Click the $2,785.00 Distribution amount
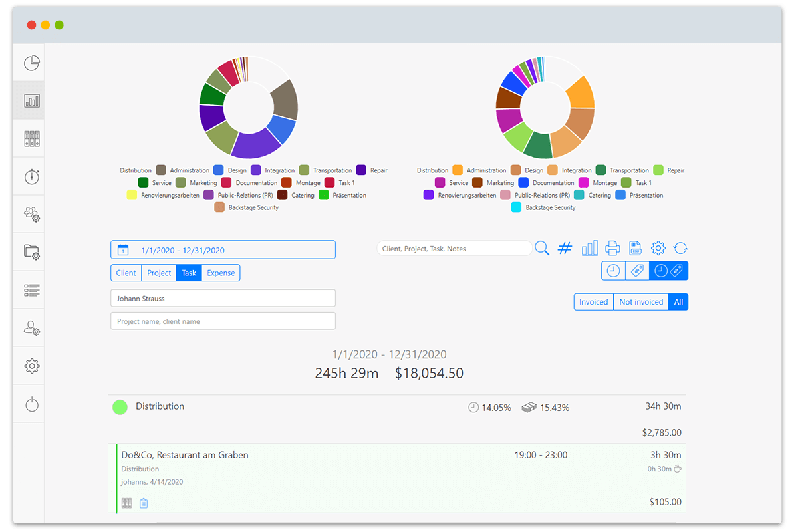The image size is (798, 532). (662, 432)
